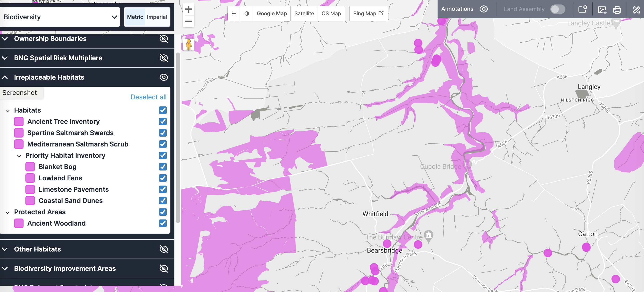
Task: Open Bing Map in external view
Action: [x=368, y=13]
